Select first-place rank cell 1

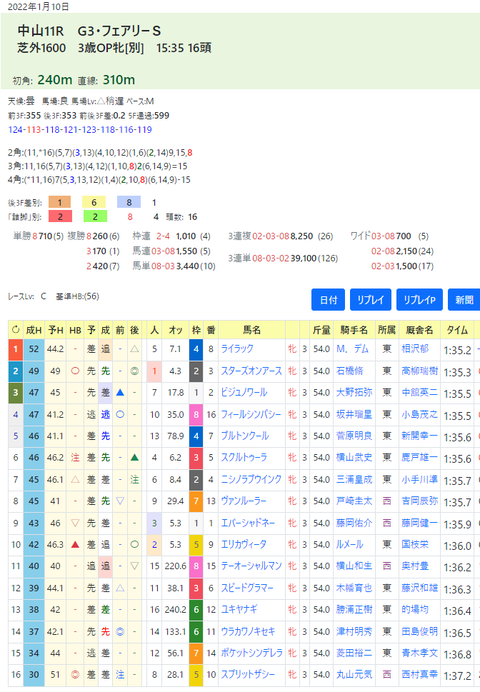point(15,349)
